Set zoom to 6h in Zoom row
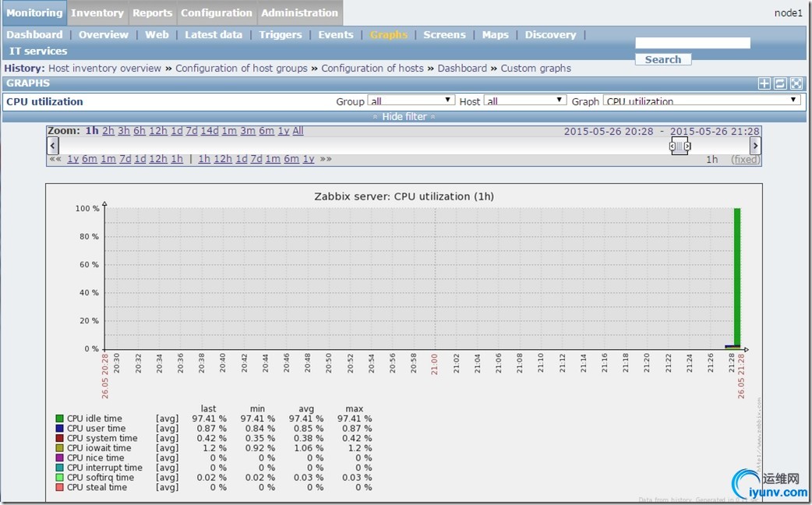Screen dimensions: 812x505 coord(139,131)
